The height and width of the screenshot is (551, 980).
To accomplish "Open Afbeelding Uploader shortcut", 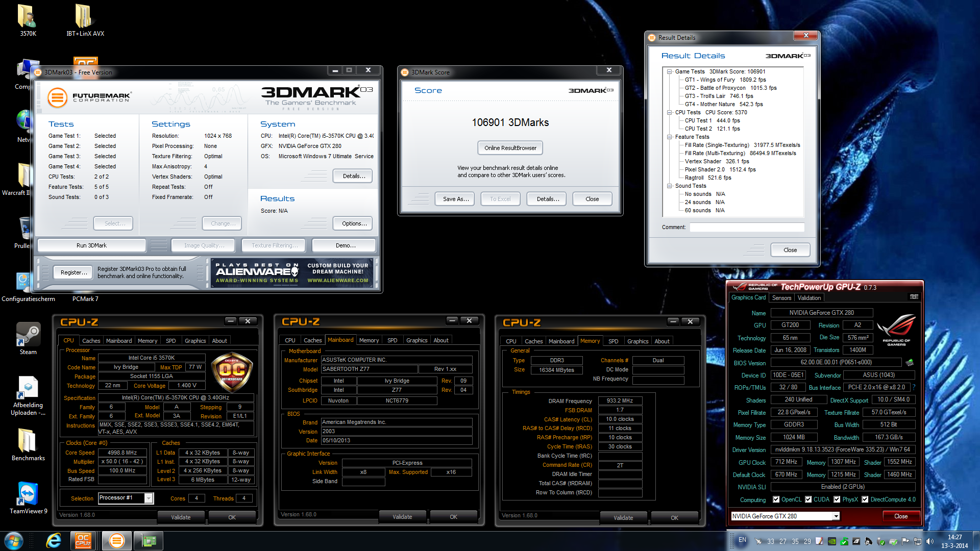I will coord(28,396).
